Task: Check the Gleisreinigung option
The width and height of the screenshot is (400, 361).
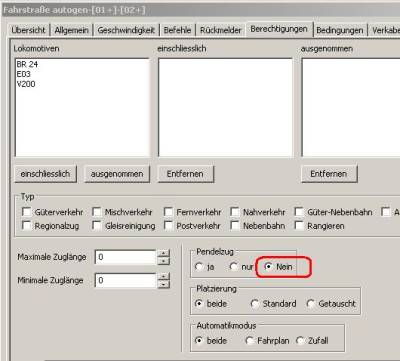Action: point(97,226)
